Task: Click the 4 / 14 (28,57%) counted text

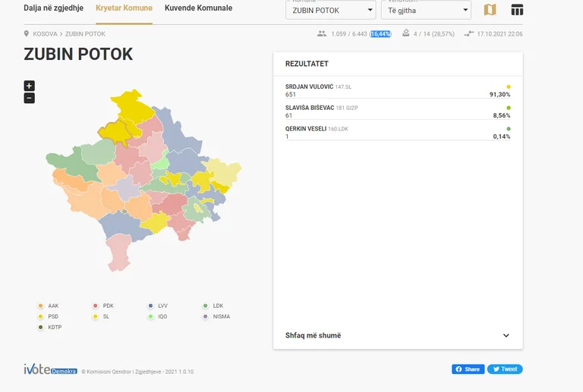Action: (434, 34)
